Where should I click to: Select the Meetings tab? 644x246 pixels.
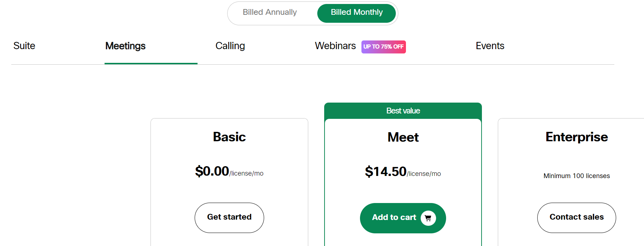tap(126, 46)
